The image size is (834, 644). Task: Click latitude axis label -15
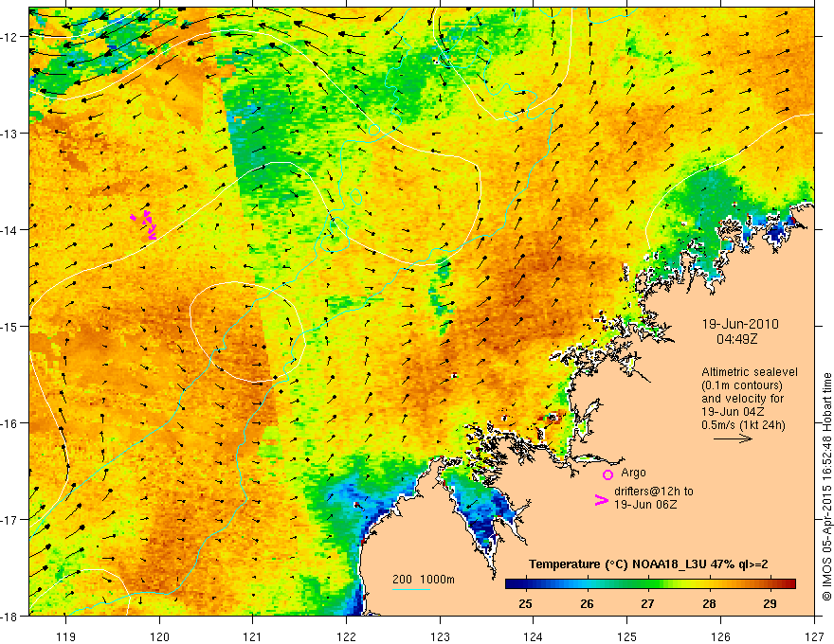[9, 326]
